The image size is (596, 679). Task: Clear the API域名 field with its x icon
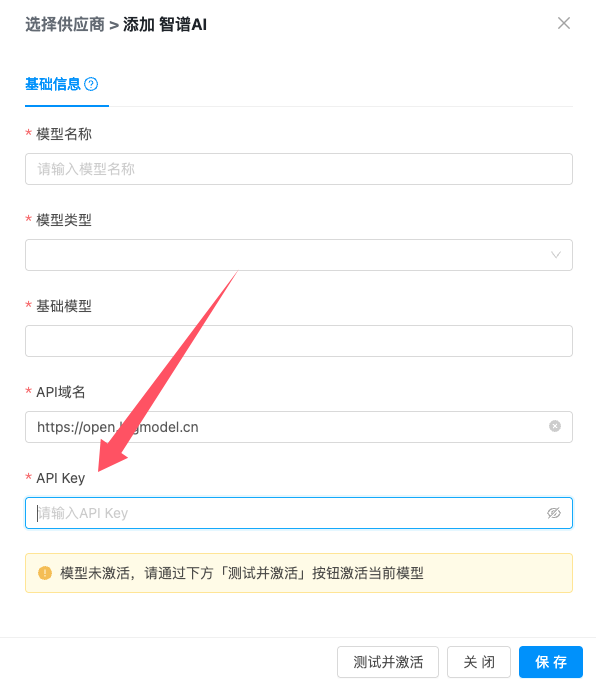pos(555,427)
